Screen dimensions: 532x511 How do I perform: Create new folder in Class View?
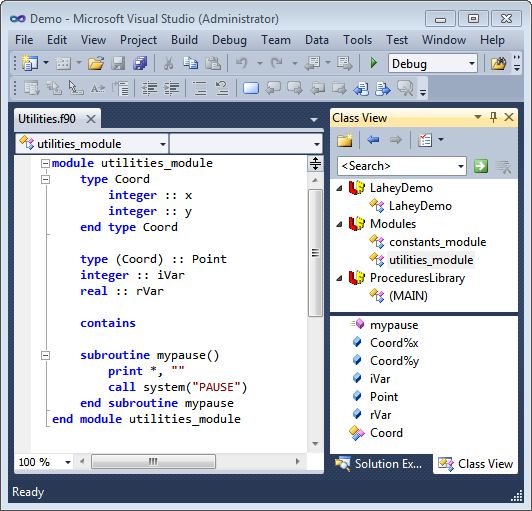point(345,140)
